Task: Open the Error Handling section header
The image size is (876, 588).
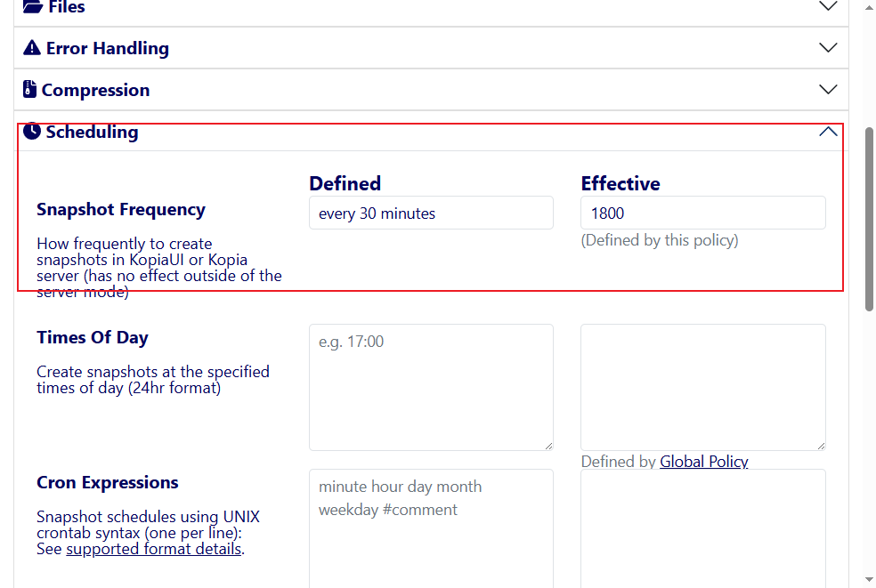Action: (107, 48)
